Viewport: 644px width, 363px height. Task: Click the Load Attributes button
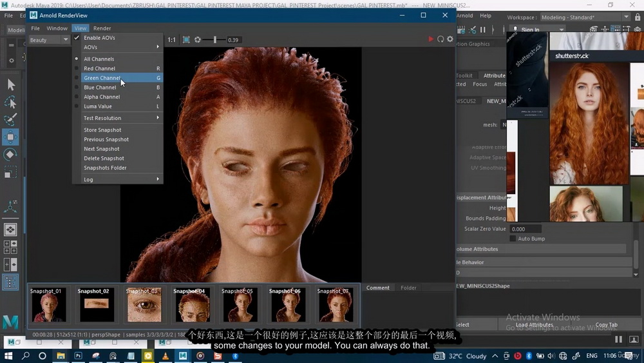(534, 325)
